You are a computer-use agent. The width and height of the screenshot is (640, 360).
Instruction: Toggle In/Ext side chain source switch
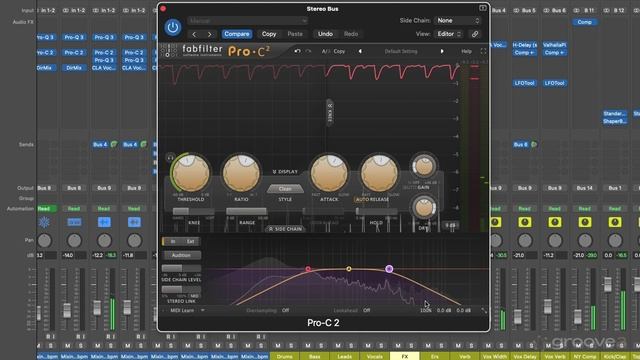pyautogui.click(x=181, y=242)
